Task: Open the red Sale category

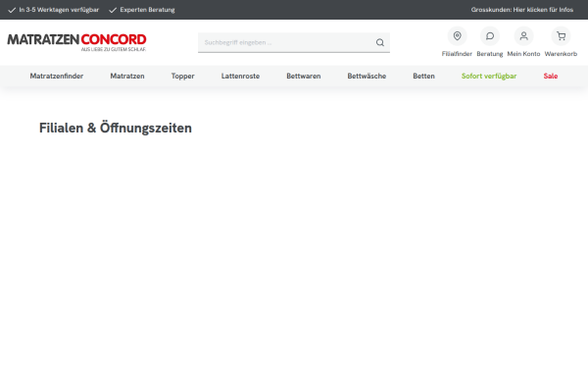Action: click(551, 76)
